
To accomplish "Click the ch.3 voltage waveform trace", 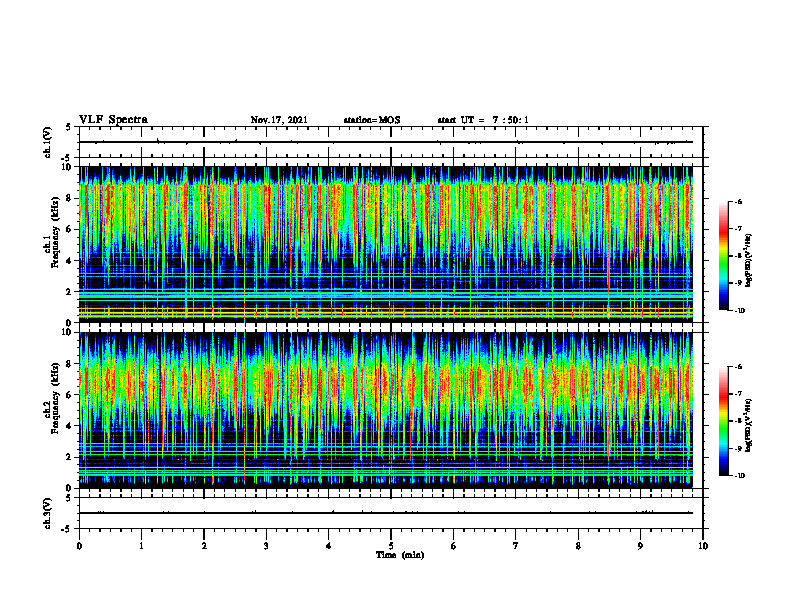I will [x=386, y=513].
